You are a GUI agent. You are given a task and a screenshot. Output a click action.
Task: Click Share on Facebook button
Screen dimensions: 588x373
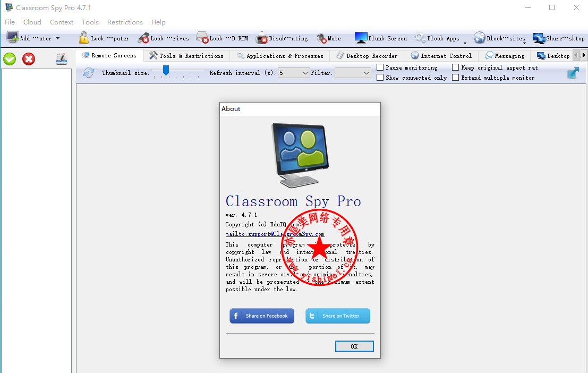pos(262,316)
